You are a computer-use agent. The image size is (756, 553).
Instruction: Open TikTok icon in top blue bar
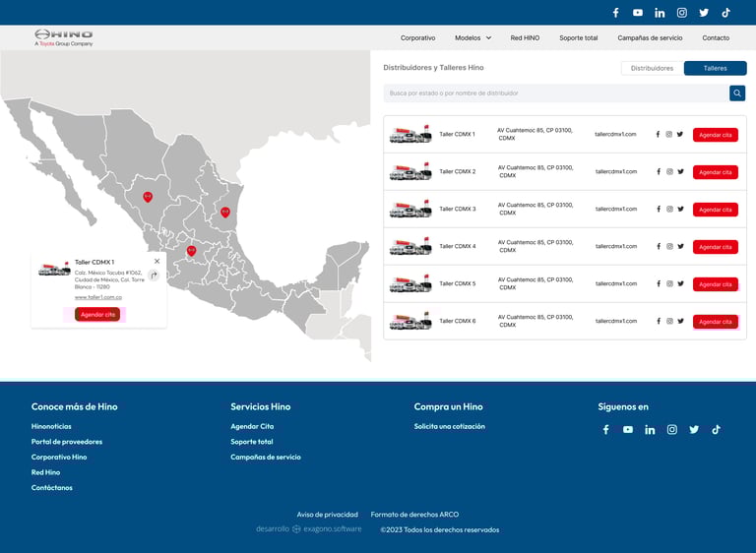726,13
